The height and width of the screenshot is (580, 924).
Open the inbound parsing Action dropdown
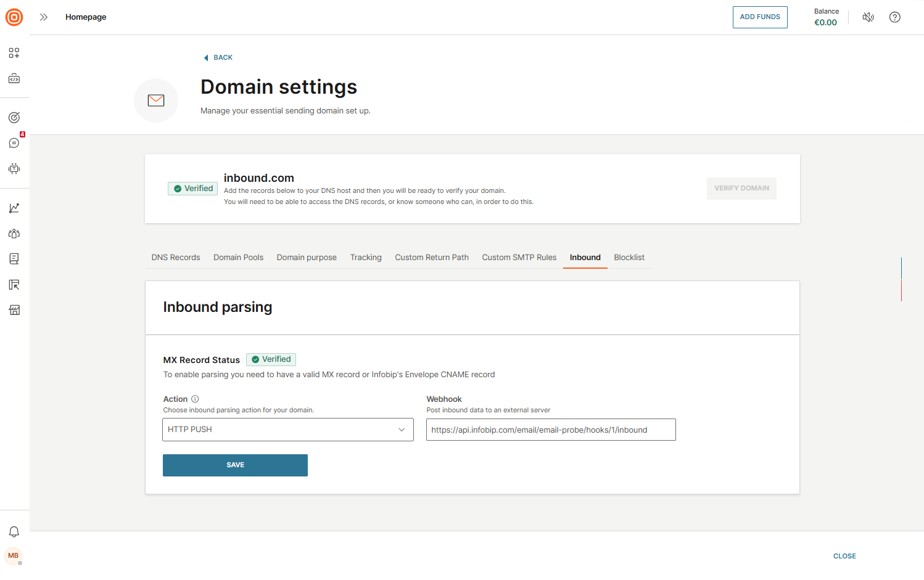coord(287,430)
